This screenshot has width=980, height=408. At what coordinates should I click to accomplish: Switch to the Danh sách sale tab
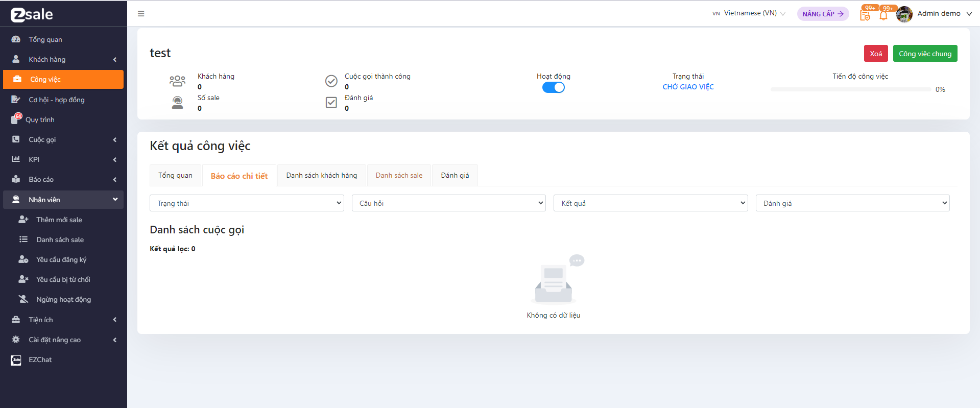pos(399,175)
